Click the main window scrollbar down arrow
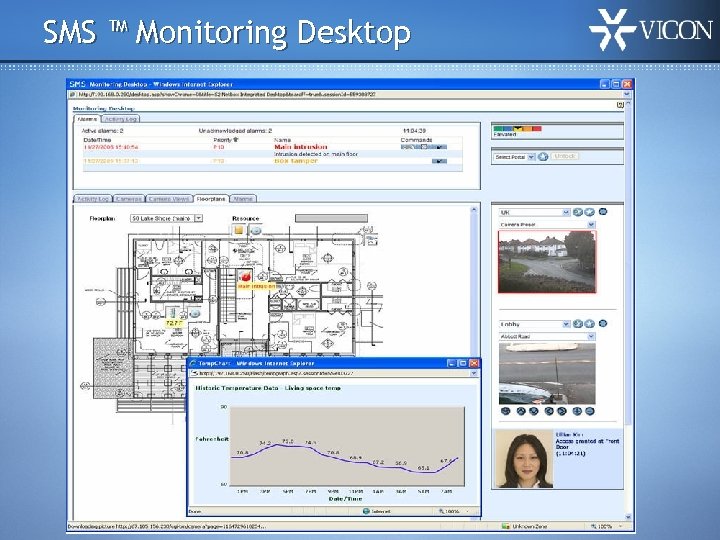This screenshot has height=540, width=720. click(x=628, y=517)
